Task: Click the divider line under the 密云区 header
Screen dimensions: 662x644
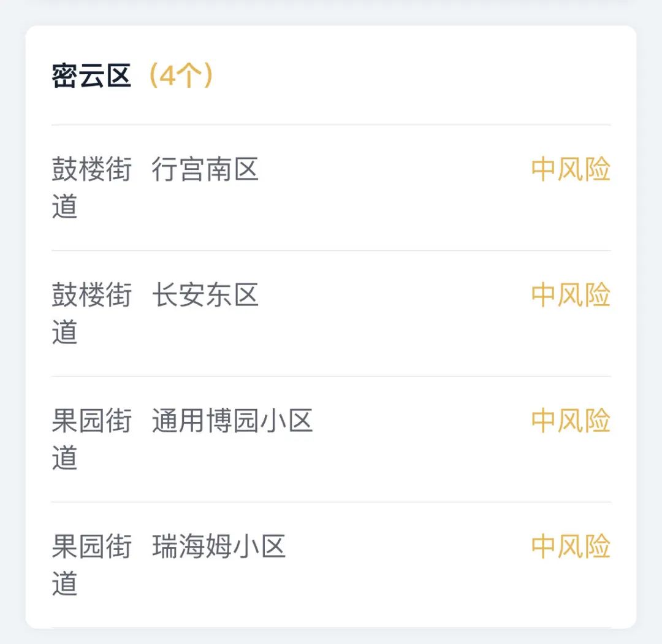Action: tap(331, 125)
